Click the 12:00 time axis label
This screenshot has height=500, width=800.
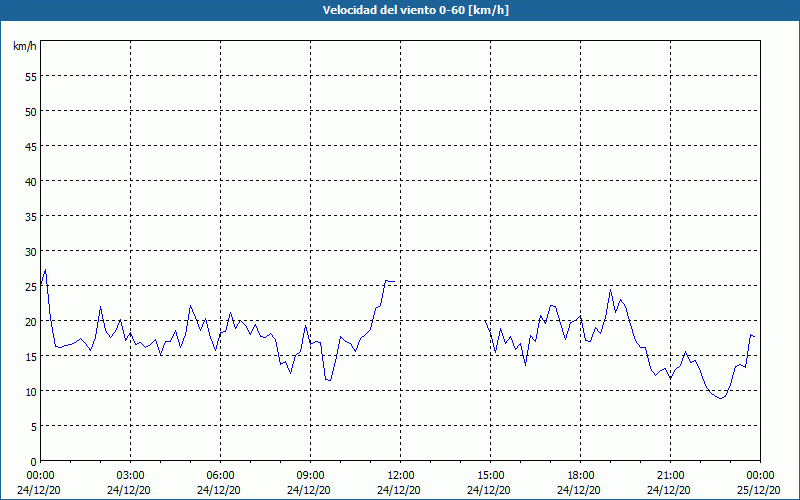tap(401, 476)
